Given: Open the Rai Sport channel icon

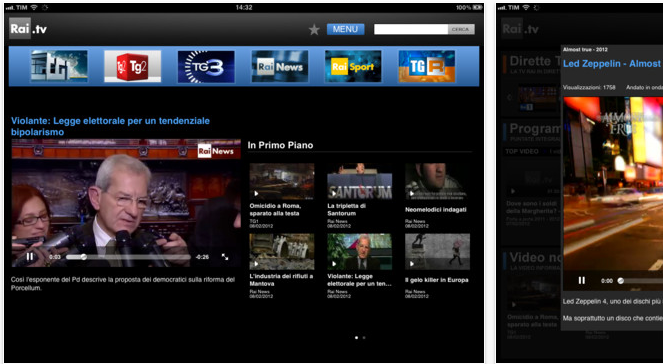Looking at the screenshot, I should 353,66.
